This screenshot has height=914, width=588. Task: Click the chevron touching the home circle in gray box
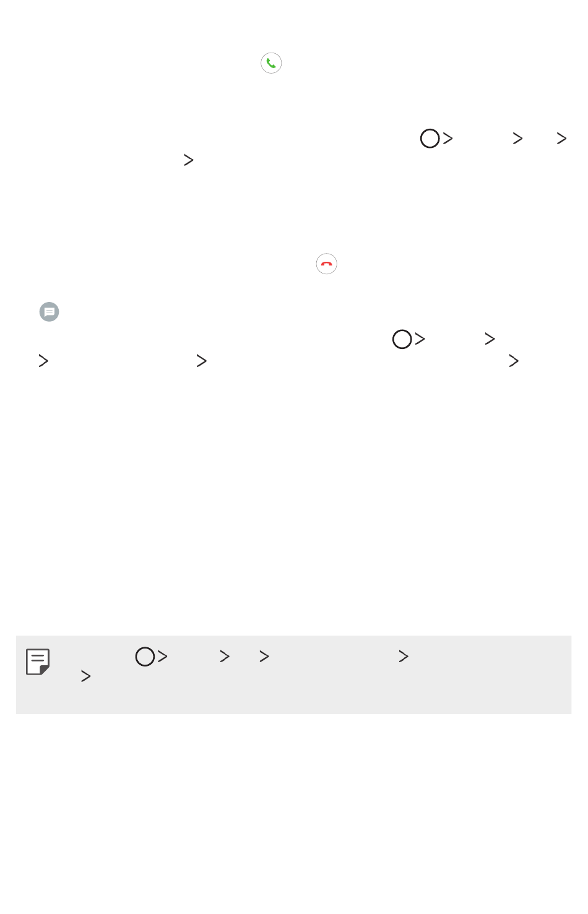[x=163, y=657]
